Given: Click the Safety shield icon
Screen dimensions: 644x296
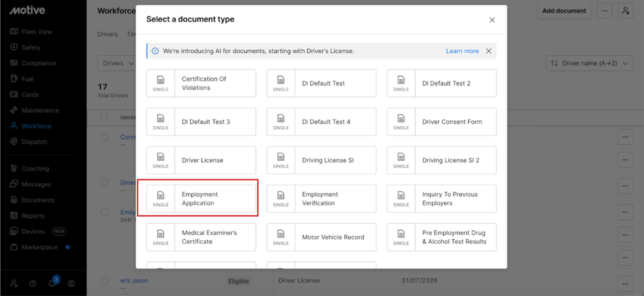Looking at the screenshot, I should click(x=14, y=47).
